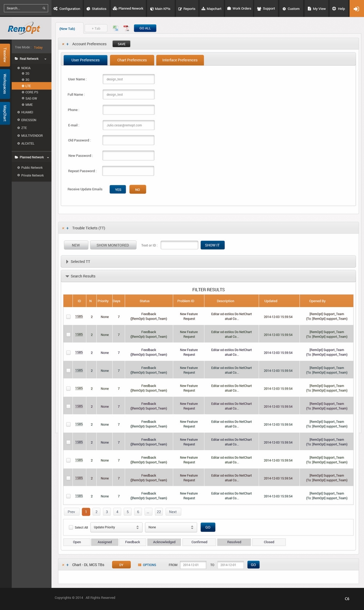Expand HUAWEI in the network tree
Image resolution: width=364 pixels, height=610 pixels.
(x=19, y=112)
